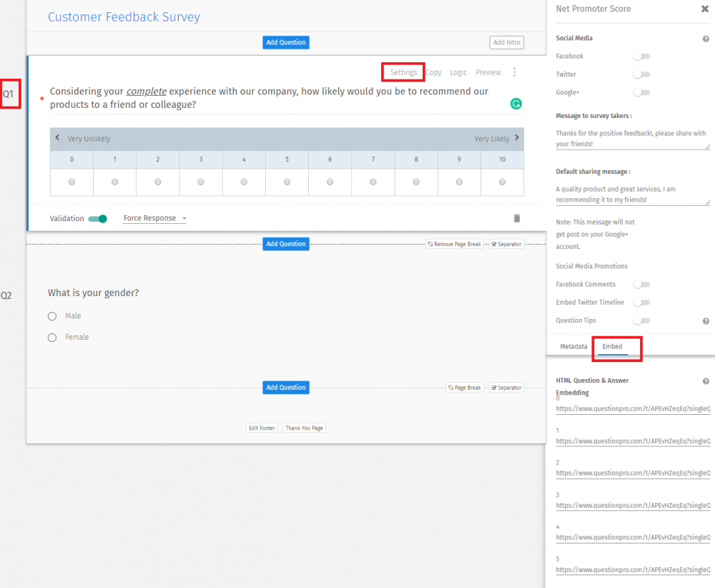Open the Force Response dropdown
The width and height of the screenshot is (715, 588).
(x=154, y=218)
